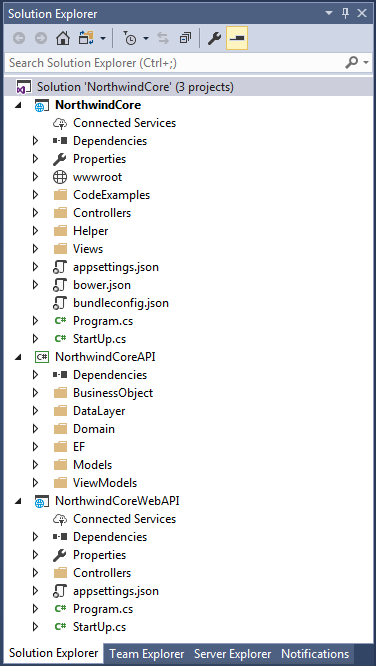Switch to the Team Explorer tab
376x666 pixels.
(147, 654)
